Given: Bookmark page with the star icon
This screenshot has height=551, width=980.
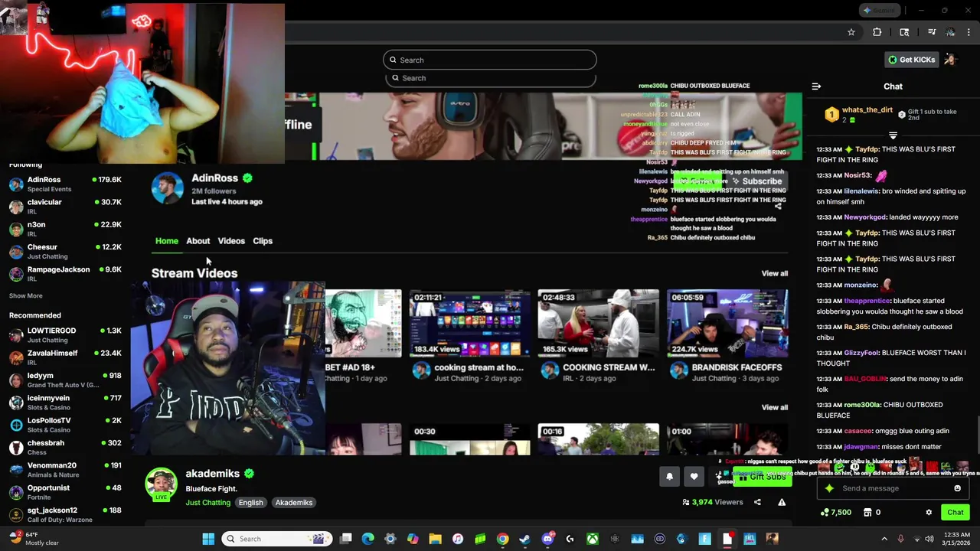Looking at the screenshot, I should pyautogui.click(x=851, y=32).
